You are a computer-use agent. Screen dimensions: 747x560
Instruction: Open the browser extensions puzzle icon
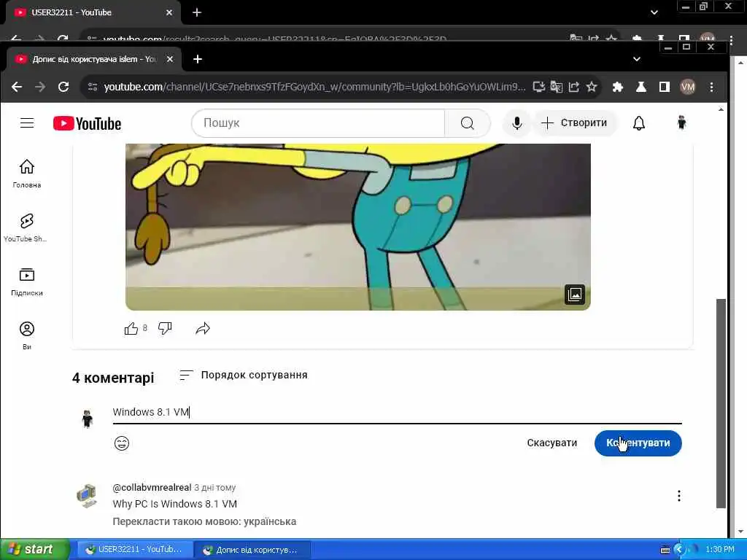click(x=617, y=87)
